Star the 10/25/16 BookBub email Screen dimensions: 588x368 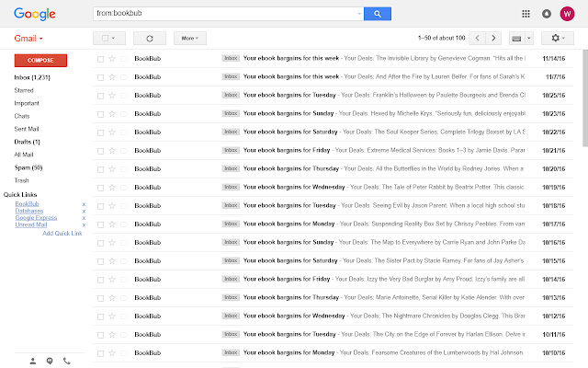[x=112, y=96]
